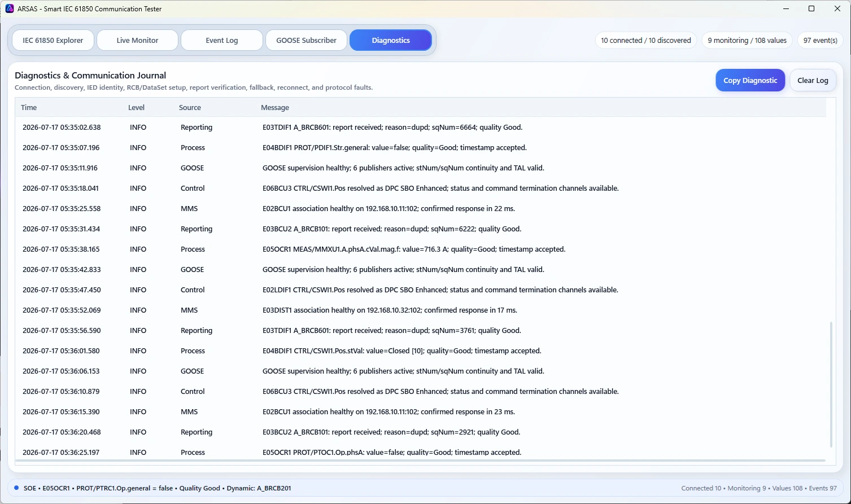The width and height of the screenshot is (851, 504).
Task: Click the blue SOE status dot
Action: click(16, 488)
